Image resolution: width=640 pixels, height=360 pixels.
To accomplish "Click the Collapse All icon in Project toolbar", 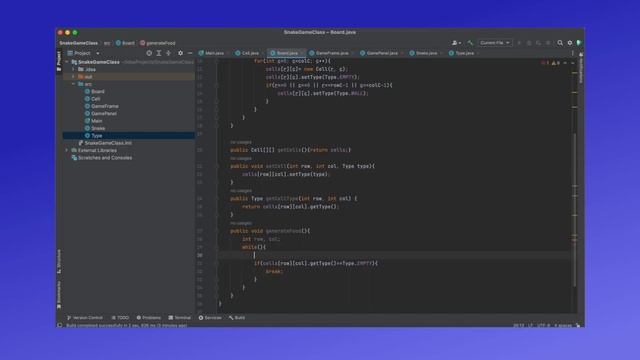I will [168, 53].
